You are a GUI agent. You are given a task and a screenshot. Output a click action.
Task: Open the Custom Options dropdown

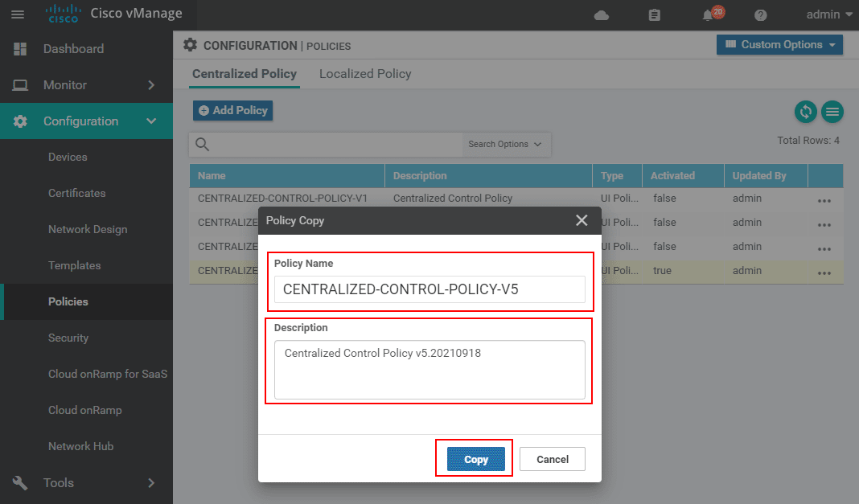pos(779,45)
